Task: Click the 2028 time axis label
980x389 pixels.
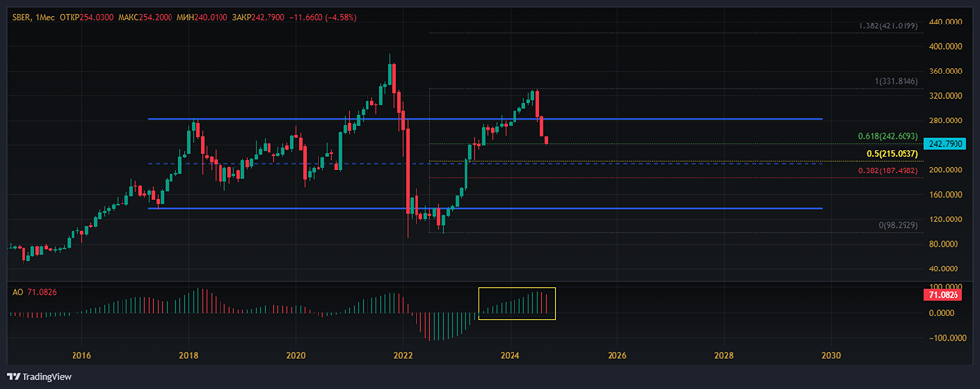Action: pyautogui.click(x=724, y=355)
